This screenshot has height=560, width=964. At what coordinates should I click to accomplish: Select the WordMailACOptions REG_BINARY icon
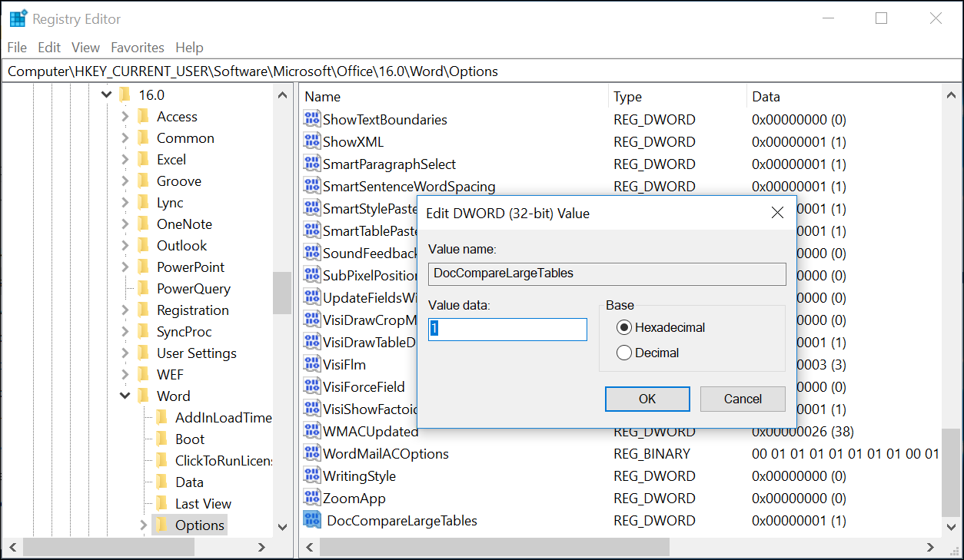[311, 453]
